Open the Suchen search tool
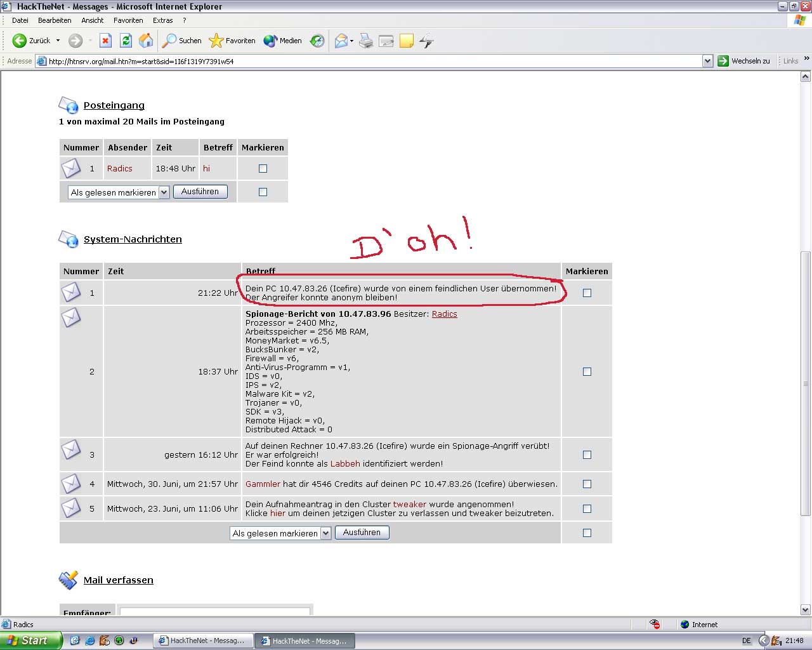The image size is (812, 650). (x=182, y=41)
